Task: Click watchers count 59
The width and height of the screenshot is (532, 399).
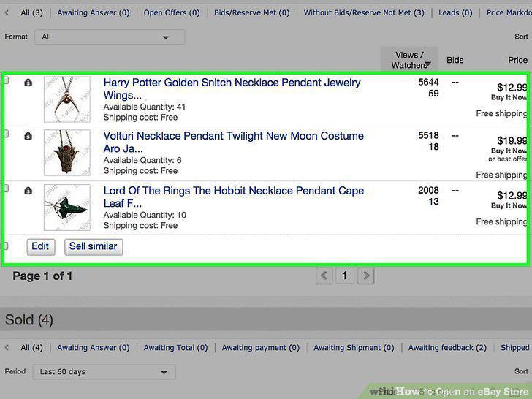Action: [x=433, y=94]
